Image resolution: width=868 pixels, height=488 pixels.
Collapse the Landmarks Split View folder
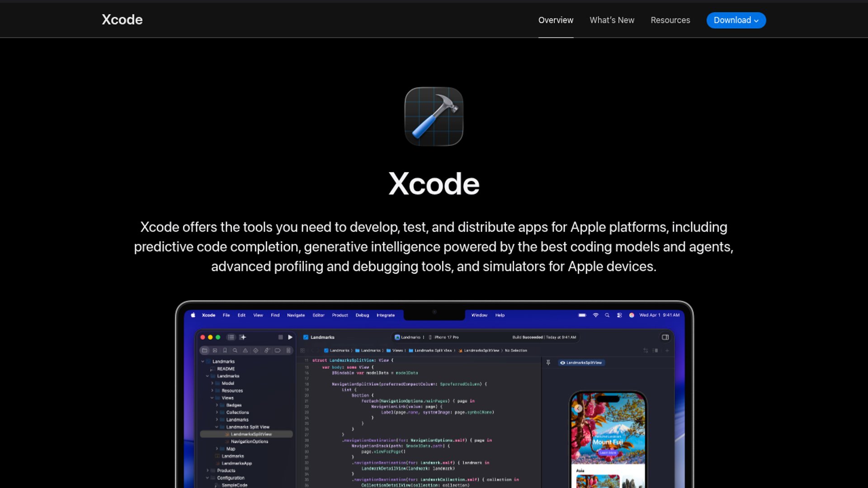point(217,427)
